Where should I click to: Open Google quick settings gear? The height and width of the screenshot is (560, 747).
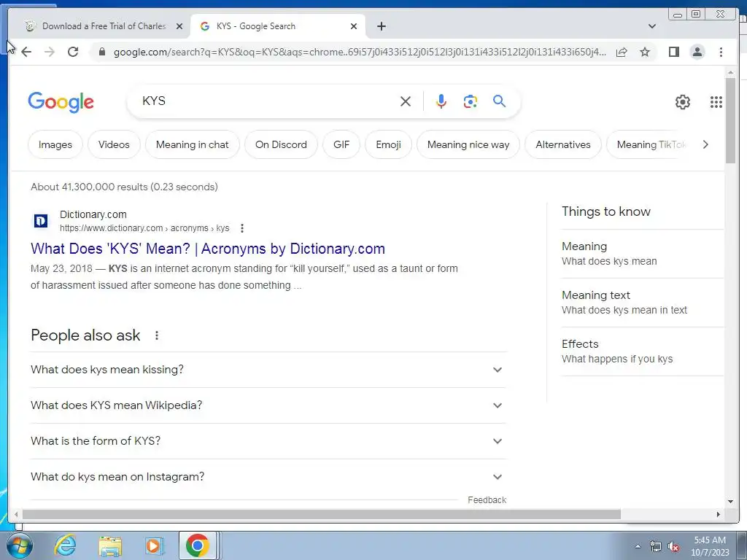[x=683, y=102]
